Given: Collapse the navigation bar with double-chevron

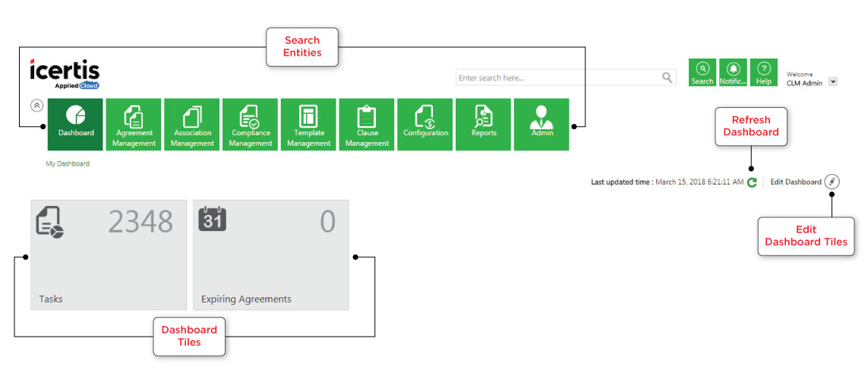Looking at the screenshot, I should (x=36, y=106).
